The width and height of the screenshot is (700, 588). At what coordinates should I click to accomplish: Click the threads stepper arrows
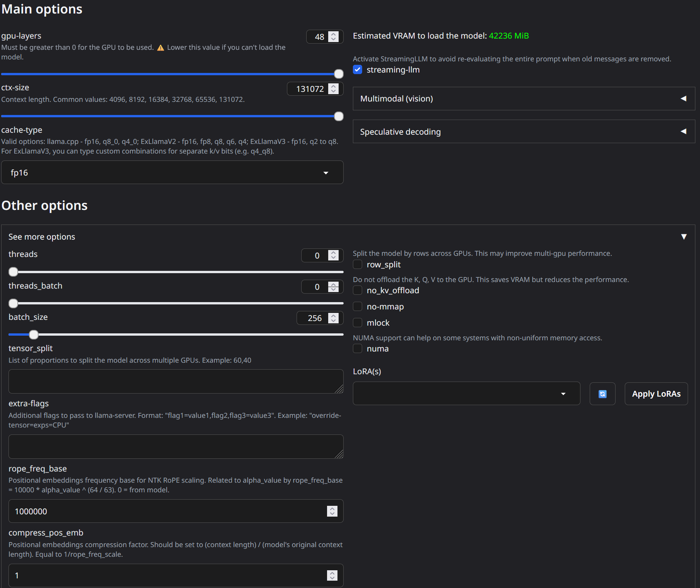[x=334, y=255]
